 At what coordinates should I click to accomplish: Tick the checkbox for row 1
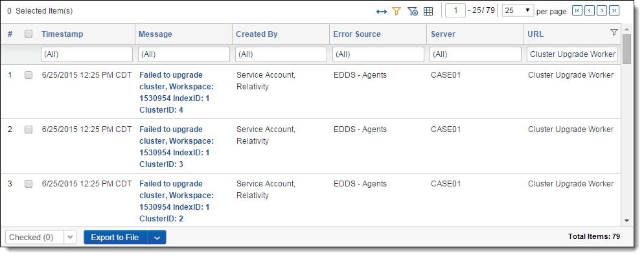coord(29,75)
